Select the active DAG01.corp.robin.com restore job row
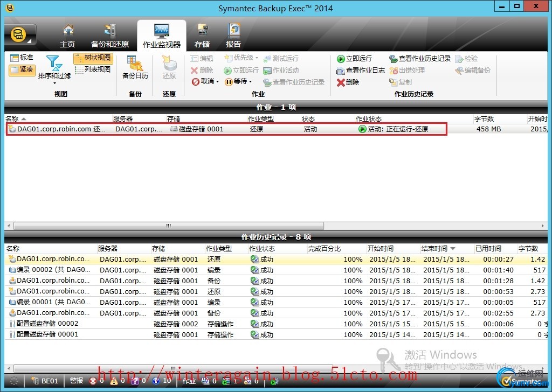 [x=277, y=129]
